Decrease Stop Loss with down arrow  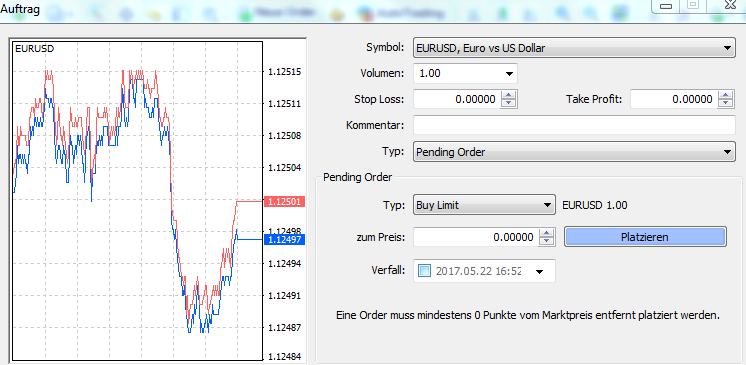tap(509, 104)
